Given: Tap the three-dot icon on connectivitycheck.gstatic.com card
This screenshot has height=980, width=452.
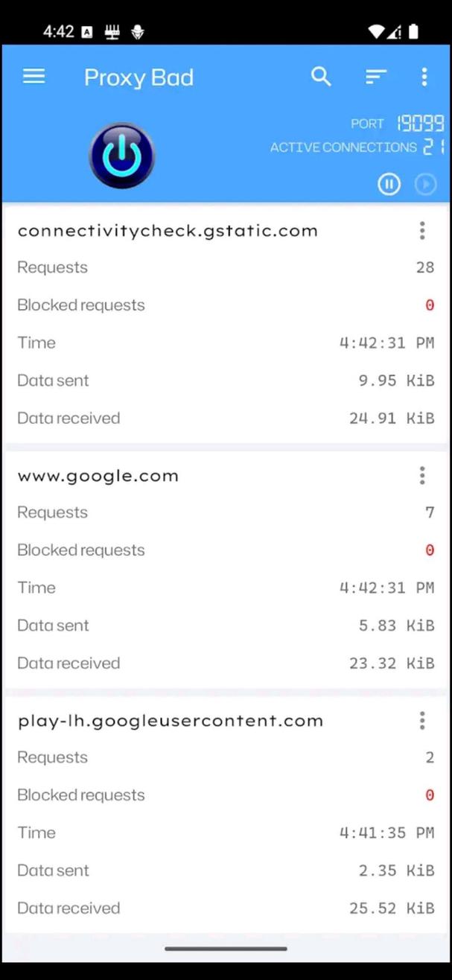Looking at the screenshot, I should (421, 231).
